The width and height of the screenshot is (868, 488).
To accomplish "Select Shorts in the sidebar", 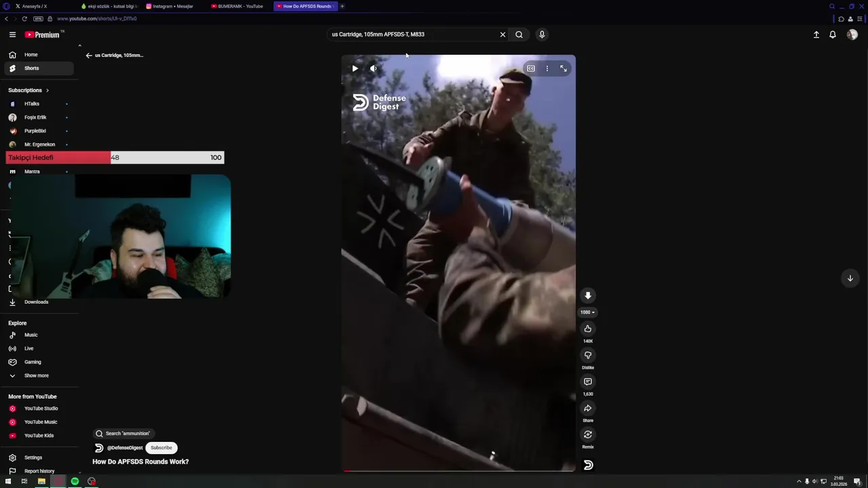I will [x=39, y=68].
